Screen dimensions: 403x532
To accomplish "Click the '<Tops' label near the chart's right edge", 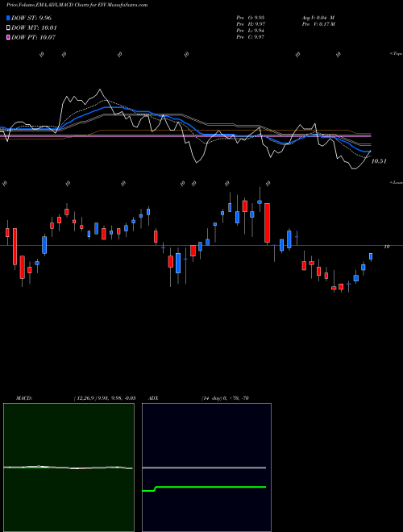I will (x=397, y=54).
